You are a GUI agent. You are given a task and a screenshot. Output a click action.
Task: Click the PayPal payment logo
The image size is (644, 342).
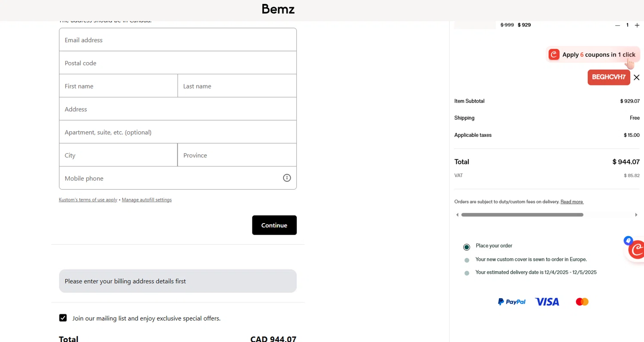[511, 302]
